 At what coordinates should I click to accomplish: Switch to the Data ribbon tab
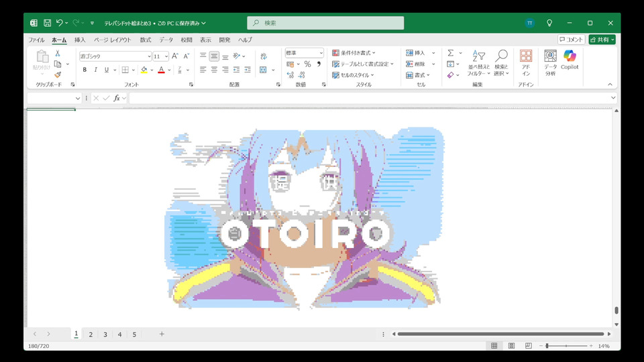point(166,40)
